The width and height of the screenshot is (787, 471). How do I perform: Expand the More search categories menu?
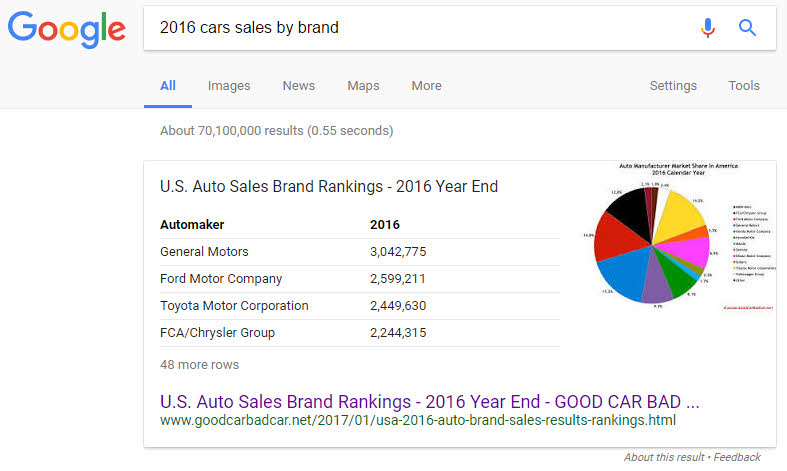click(x=426, y=86)
